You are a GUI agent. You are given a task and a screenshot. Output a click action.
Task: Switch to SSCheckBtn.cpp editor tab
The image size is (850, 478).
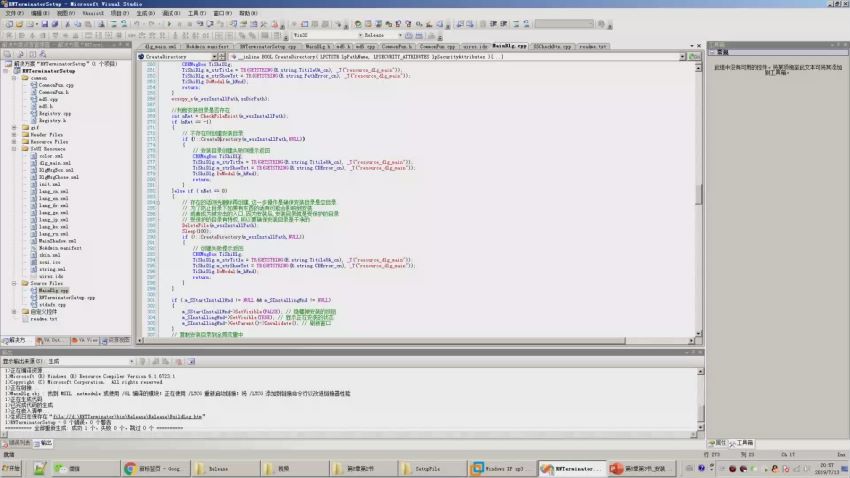point(552,47)
